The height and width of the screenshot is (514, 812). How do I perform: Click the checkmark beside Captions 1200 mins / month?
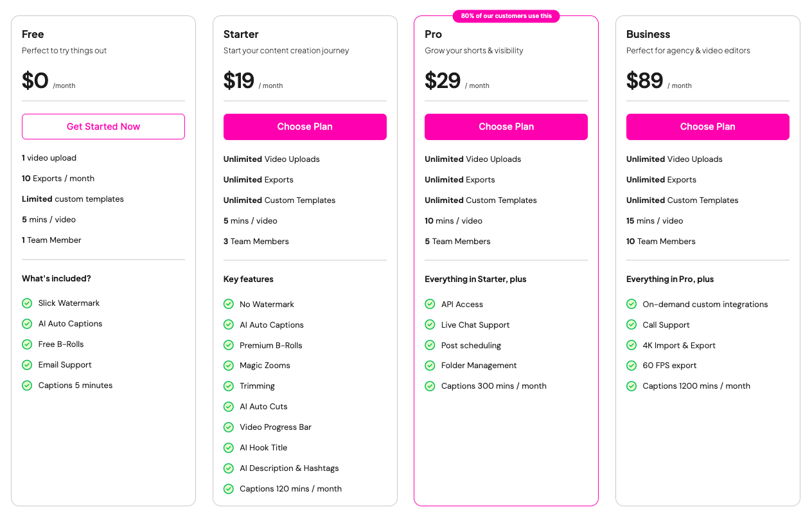pyautogui.click(x=631, y=386)
